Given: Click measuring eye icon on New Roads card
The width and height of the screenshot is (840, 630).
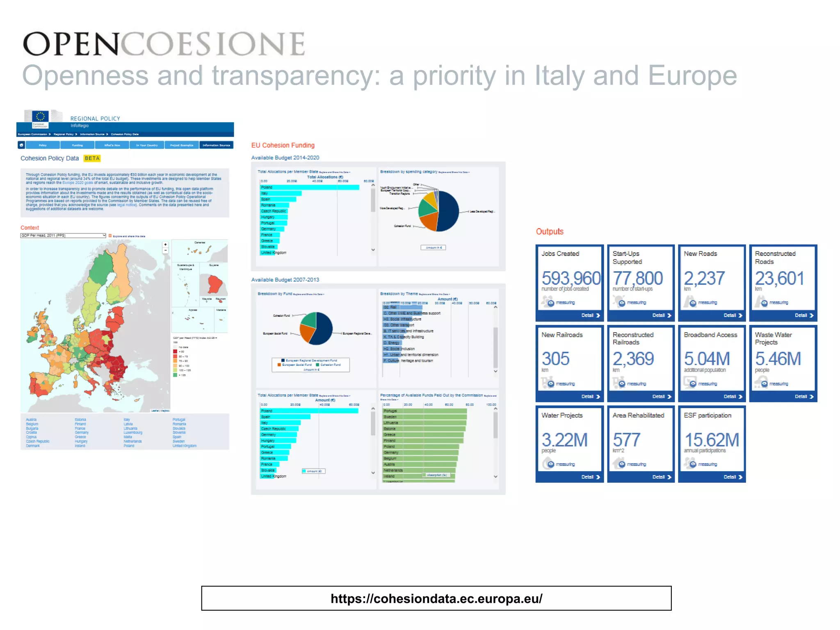Looking at the screenshot, I should click(x=693, y=303).
